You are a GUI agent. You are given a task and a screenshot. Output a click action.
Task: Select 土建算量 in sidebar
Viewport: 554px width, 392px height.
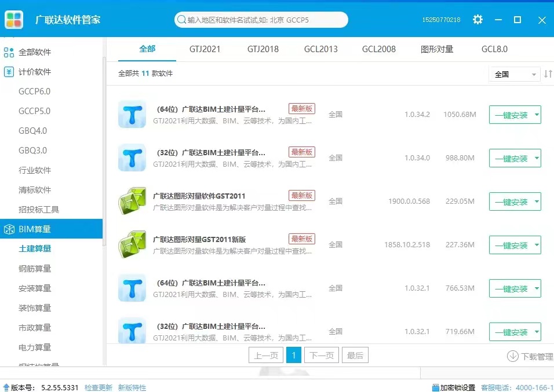(x=35, y=248)
